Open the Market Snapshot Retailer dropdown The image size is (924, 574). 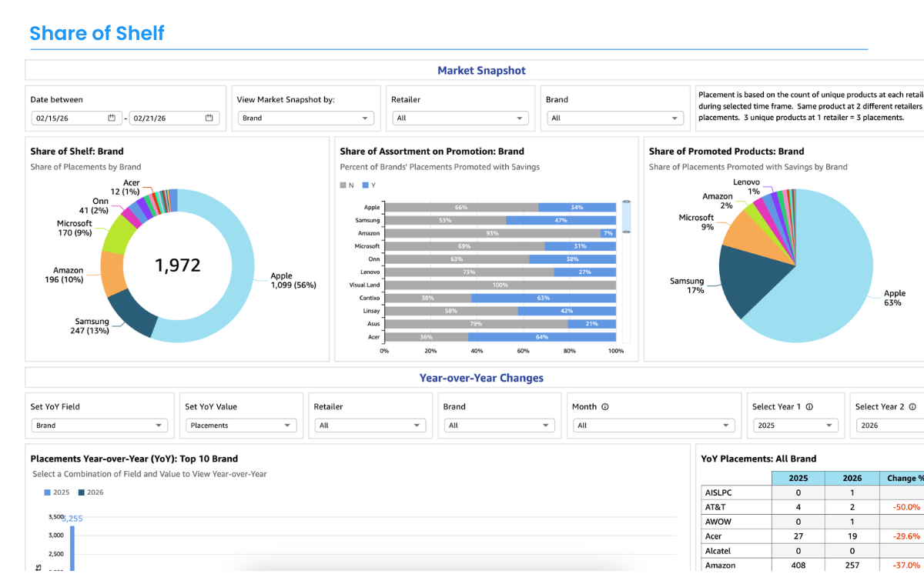click(x=460, y=118)
